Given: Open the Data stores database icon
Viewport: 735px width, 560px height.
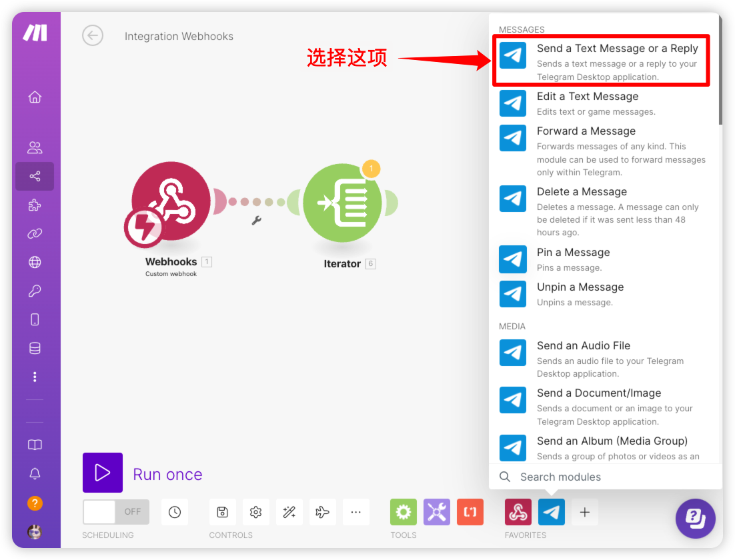Looking at the screenshot, I should [35, 348].
